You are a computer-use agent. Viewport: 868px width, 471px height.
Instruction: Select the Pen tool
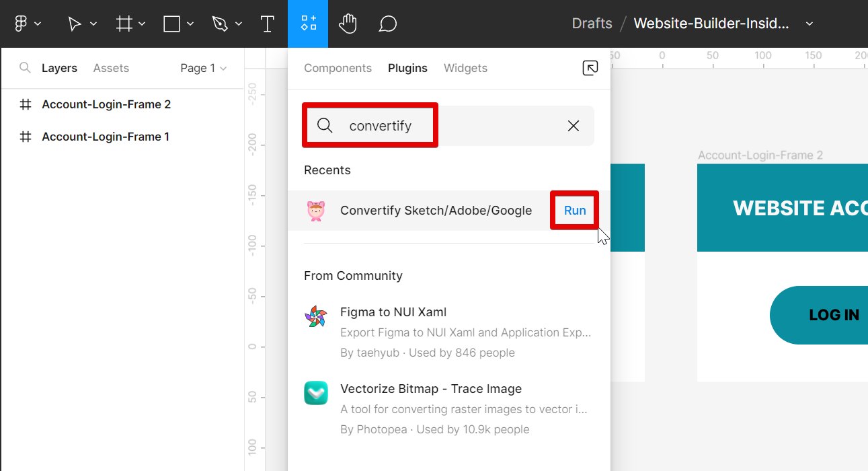220,24
